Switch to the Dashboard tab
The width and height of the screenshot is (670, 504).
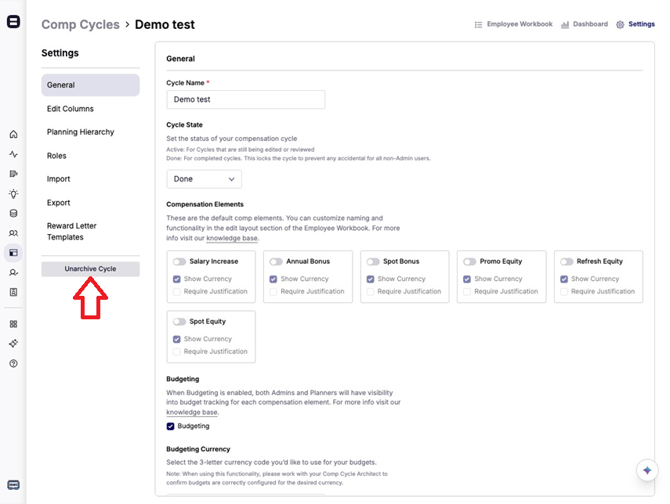tap(585, 24)
